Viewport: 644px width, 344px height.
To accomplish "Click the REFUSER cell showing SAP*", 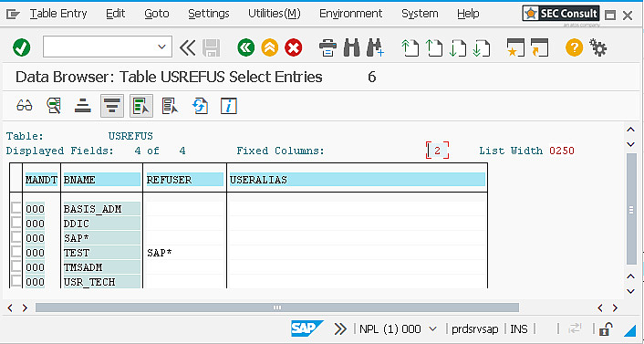I will pyautogui.click(x=184, y=253).
